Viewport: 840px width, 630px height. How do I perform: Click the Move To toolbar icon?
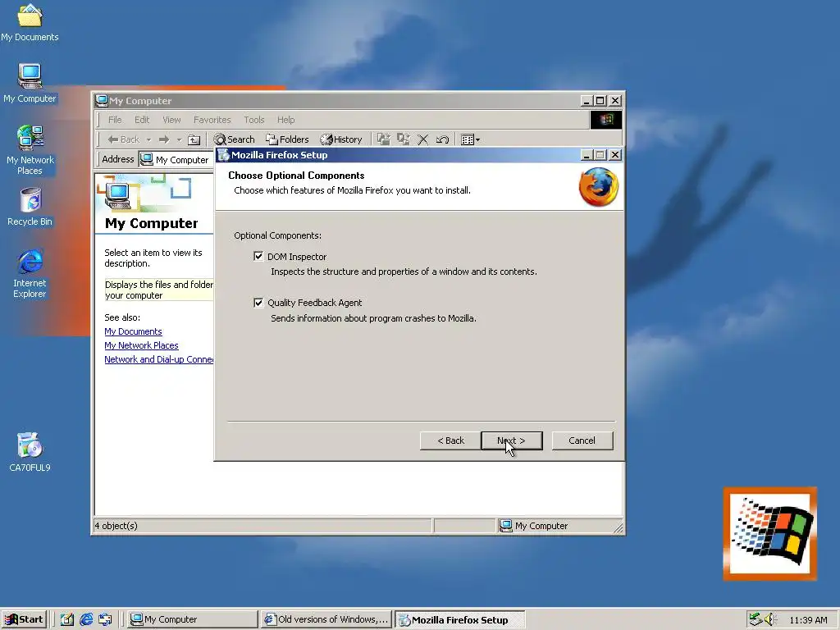(x=384, y=139)
